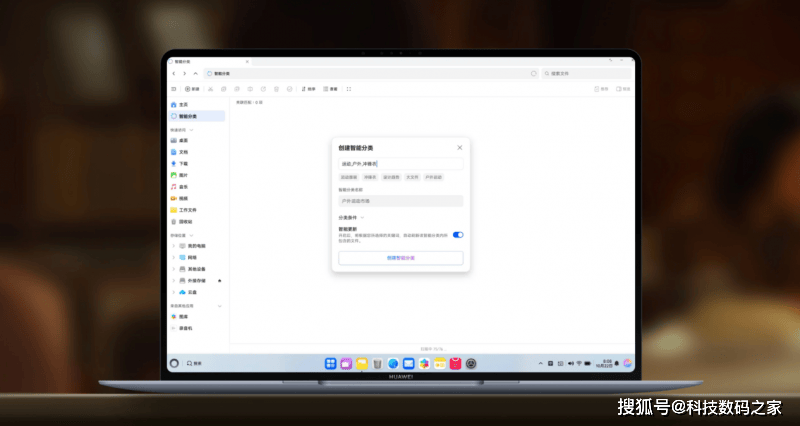This screenshot has height=426, width=800.
Task: Close the 创建智能分类 dialog
Action: (x=460, y=147)
